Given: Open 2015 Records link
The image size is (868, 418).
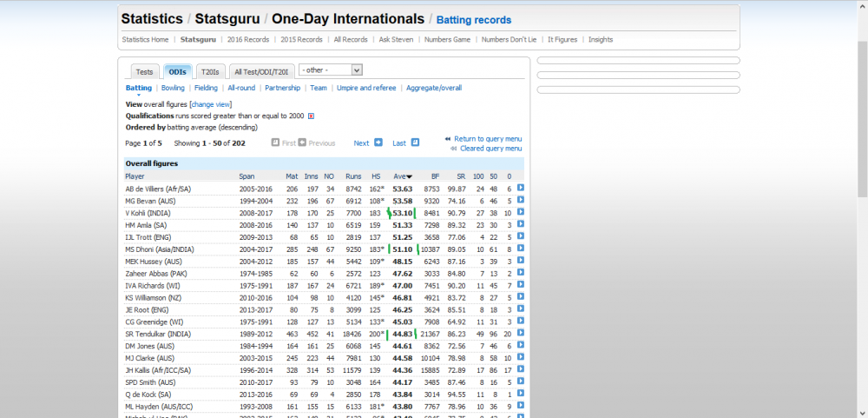Looking at the screenshot, I should pos(301,39).
